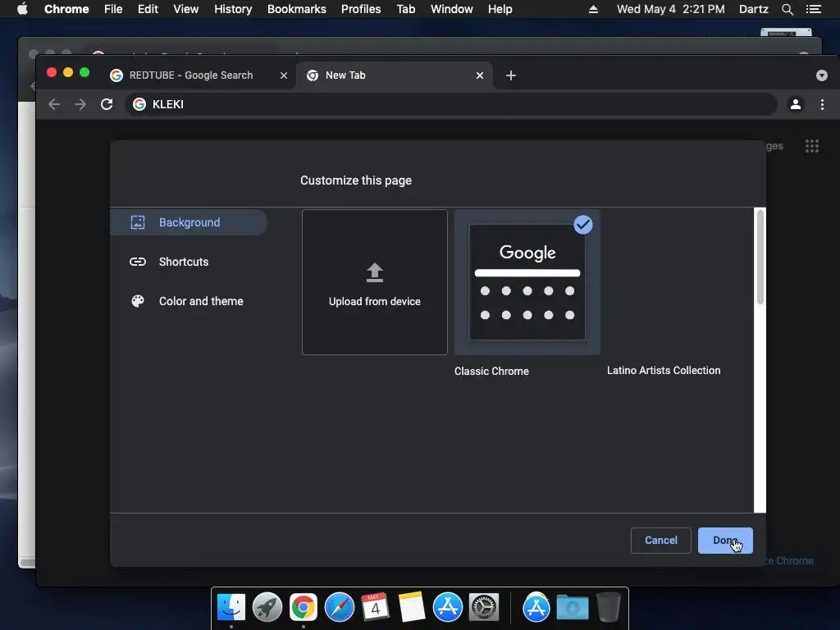Close the New Tab tab
840x630 pixels.
479,75
